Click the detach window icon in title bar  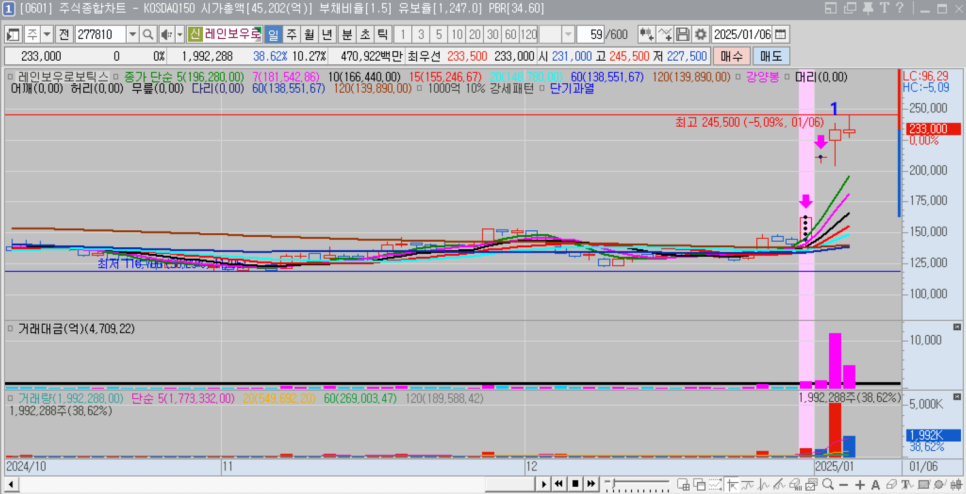831,8
